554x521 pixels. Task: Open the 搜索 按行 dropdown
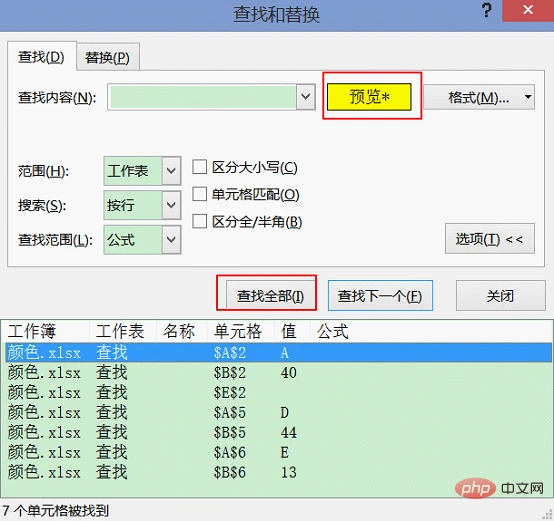click(x=142, y=205)
